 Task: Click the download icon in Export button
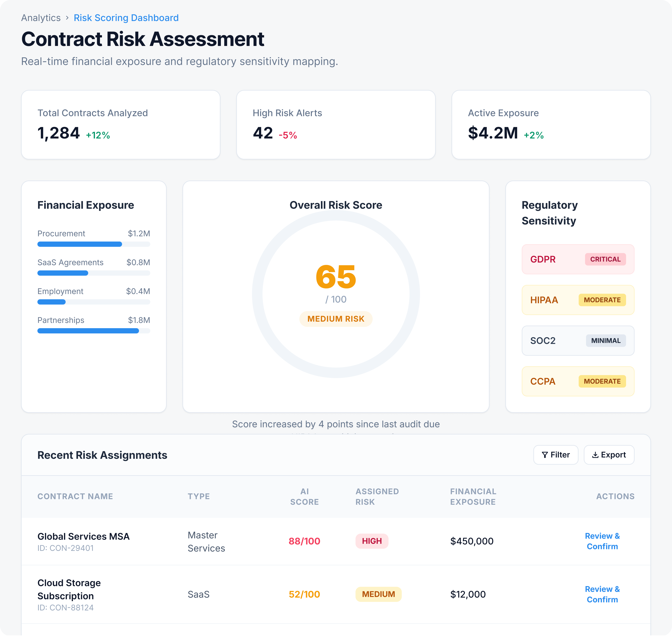(595, 455)
